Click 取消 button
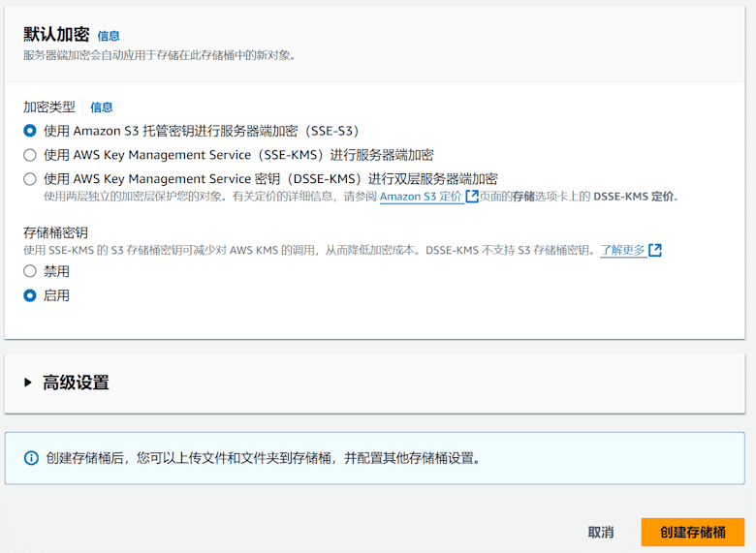This screenshot has height=553, width=756. pos(601,533)
